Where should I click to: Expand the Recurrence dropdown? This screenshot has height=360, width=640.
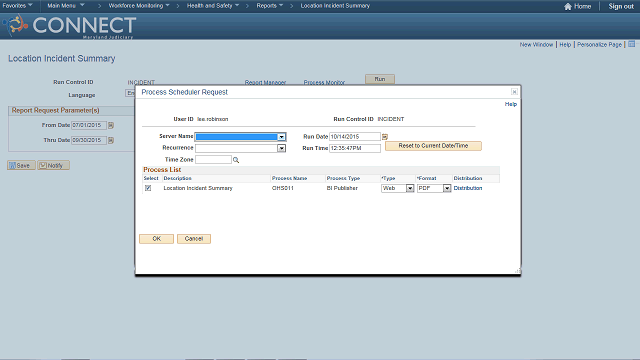282,148
